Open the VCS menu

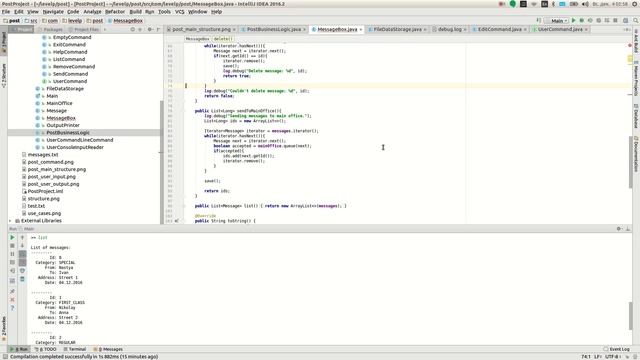click(180, 12)
